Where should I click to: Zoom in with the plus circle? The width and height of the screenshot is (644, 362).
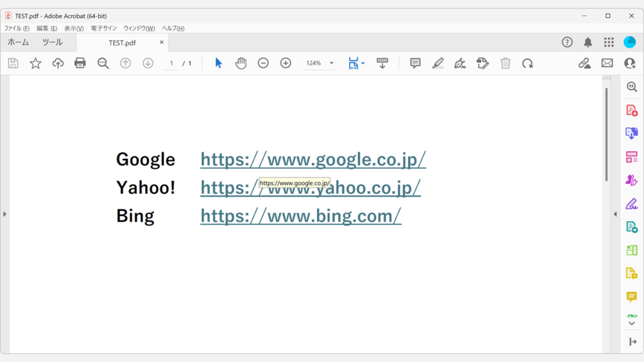tap(286, 63)
